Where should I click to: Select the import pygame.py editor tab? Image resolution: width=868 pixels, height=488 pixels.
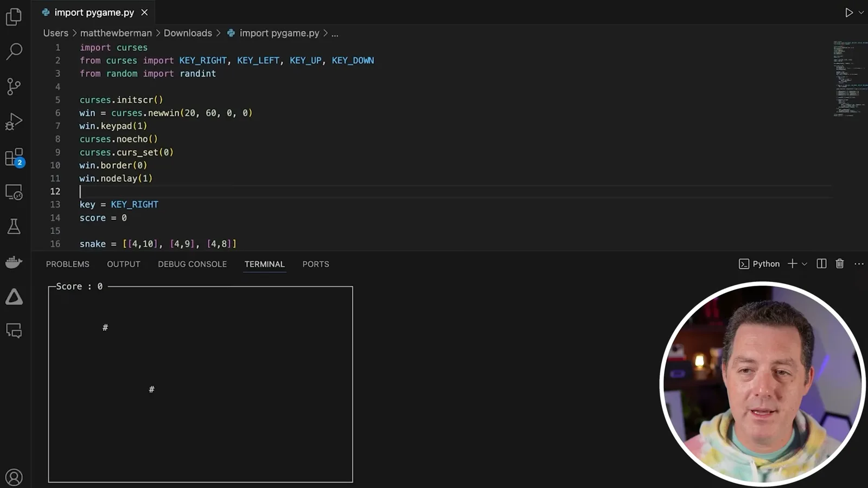coord(94,12)
